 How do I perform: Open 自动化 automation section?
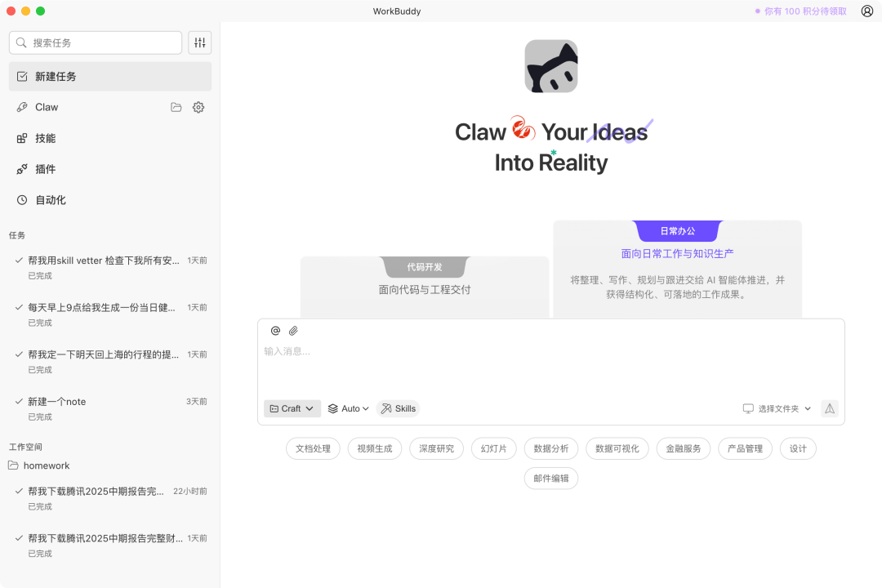coord(110,200)
